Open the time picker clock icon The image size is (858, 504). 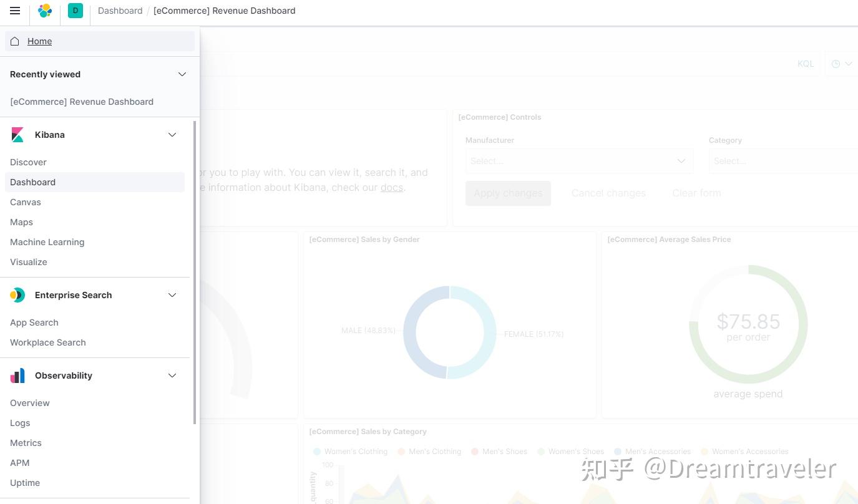tap(836, 63)
